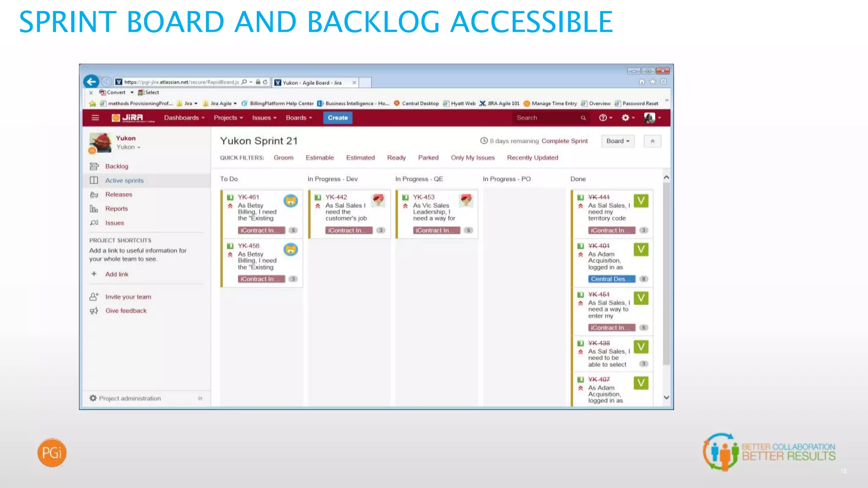Expand the Dashboards dropdown menu
Viewport: 868px width, 488px height.
pos(184,118)
